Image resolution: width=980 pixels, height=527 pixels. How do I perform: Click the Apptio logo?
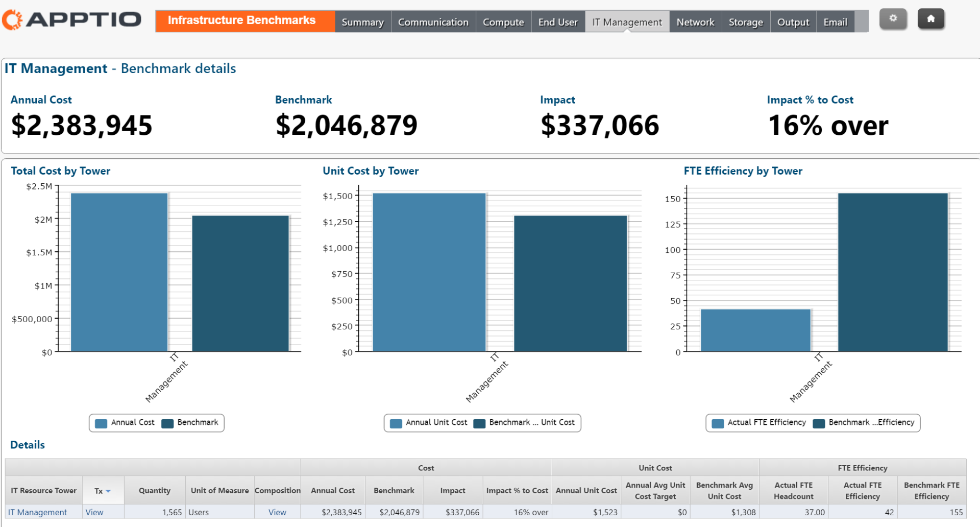coord(72,20)
